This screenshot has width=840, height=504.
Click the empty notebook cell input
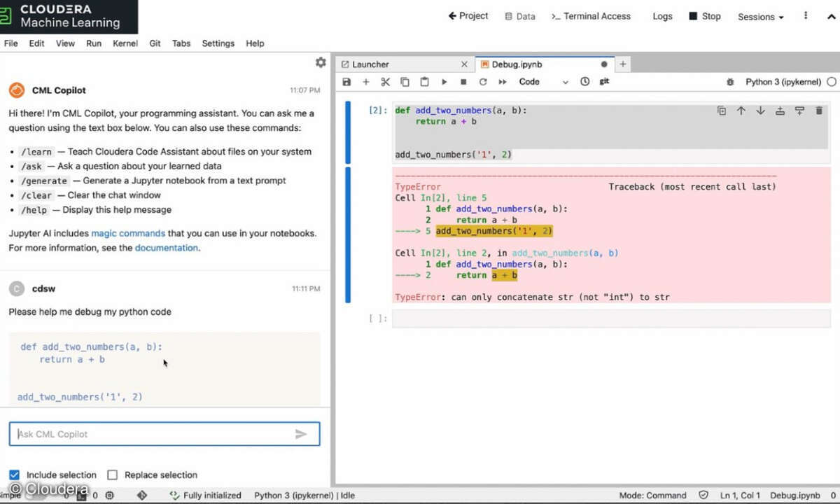tap(611, 318)
